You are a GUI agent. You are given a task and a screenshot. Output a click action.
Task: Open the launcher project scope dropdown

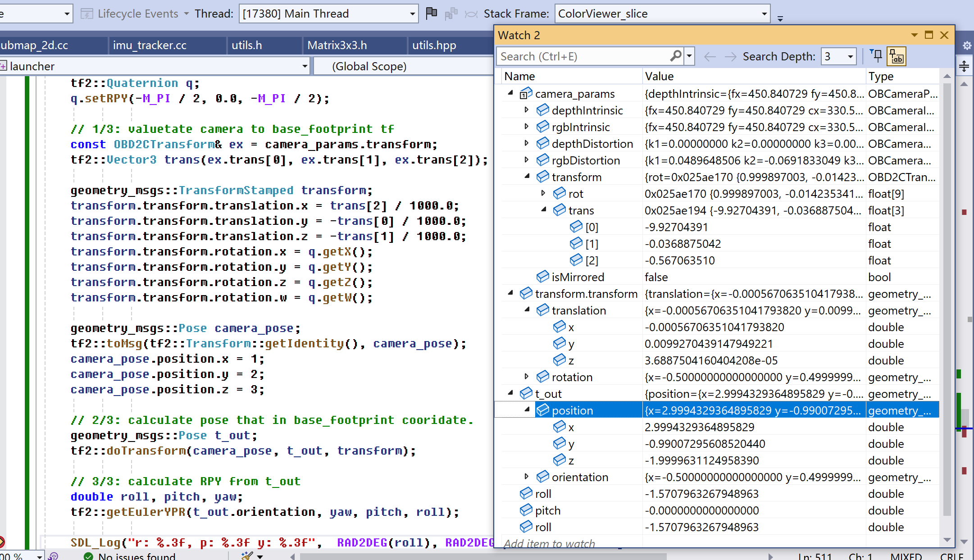pos(305,67)
